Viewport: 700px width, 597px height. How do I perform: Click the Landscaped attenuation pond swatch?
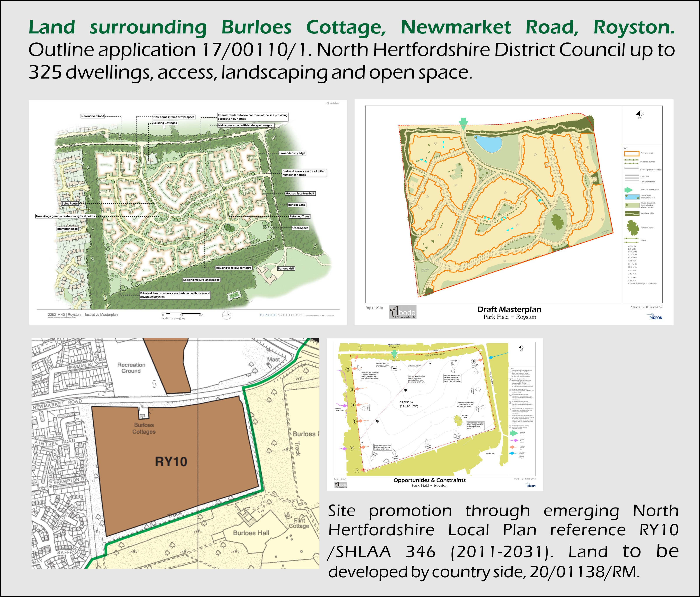[632, 197]
